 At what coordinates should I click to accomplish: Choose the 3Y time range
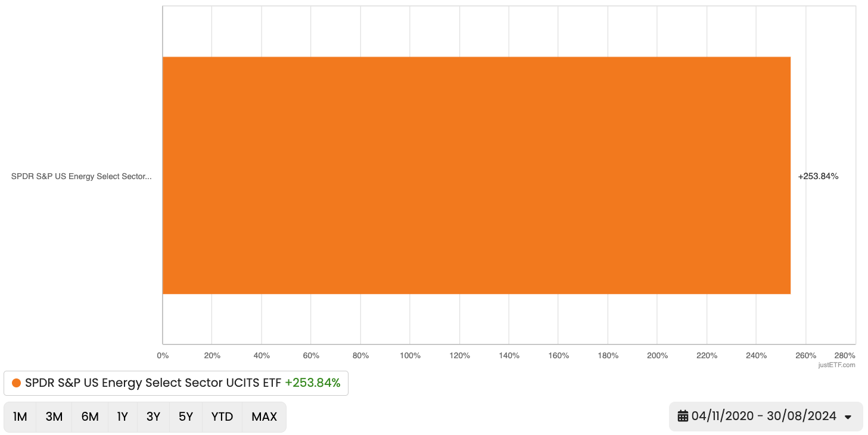pos(154,417)
